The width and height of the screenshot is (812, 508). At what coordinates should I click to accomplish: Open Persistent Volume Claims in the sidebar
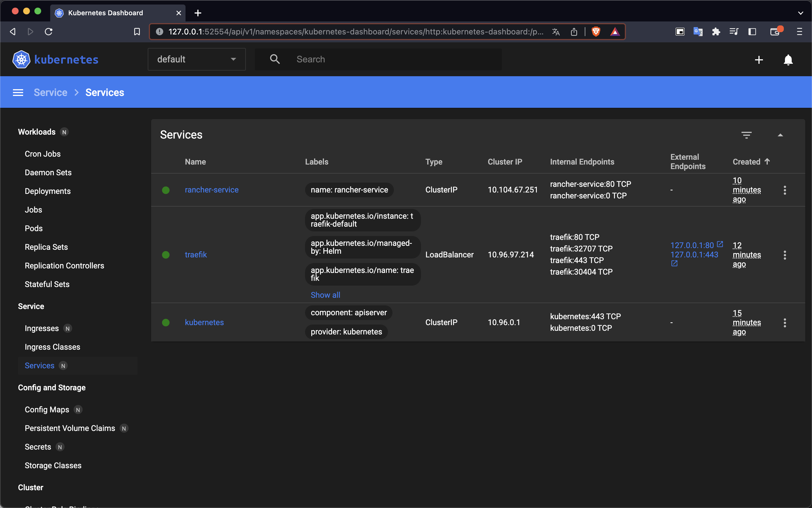coord(70,428)
